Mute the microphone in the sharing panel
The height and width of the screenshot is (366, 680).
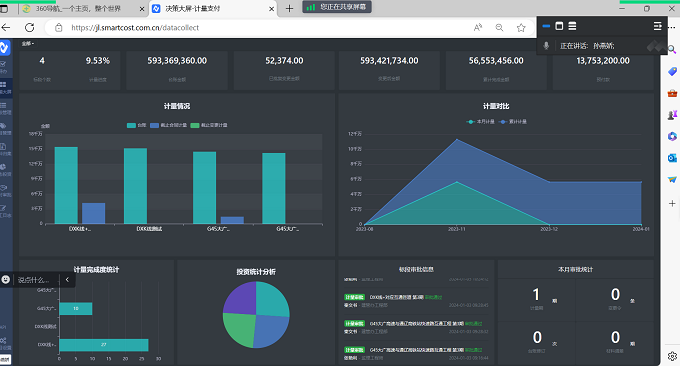click(x=546, y=46)
